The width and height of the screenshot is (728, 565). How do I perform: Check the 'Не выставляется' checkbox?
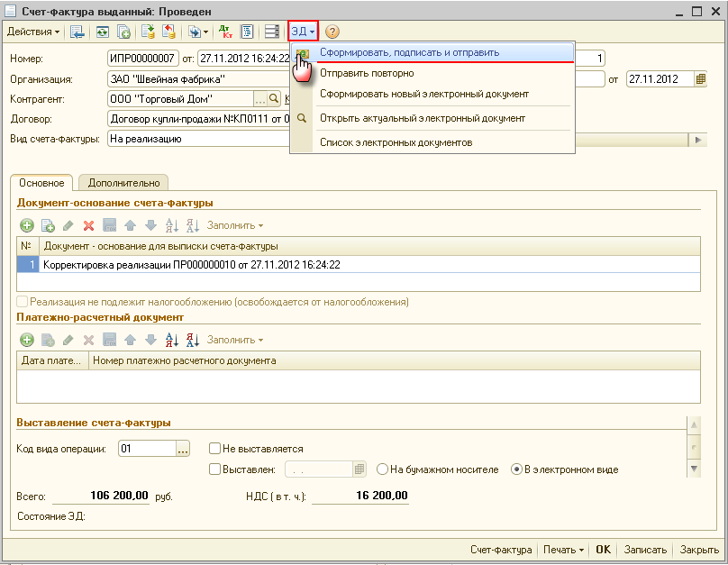click(215, 448)
